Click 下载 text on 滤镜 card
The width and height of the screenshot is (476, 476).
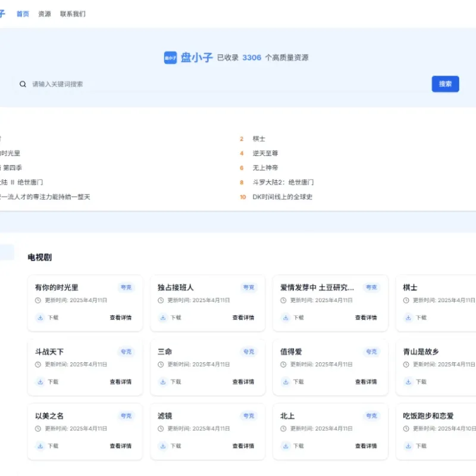(x=176, y=446)
